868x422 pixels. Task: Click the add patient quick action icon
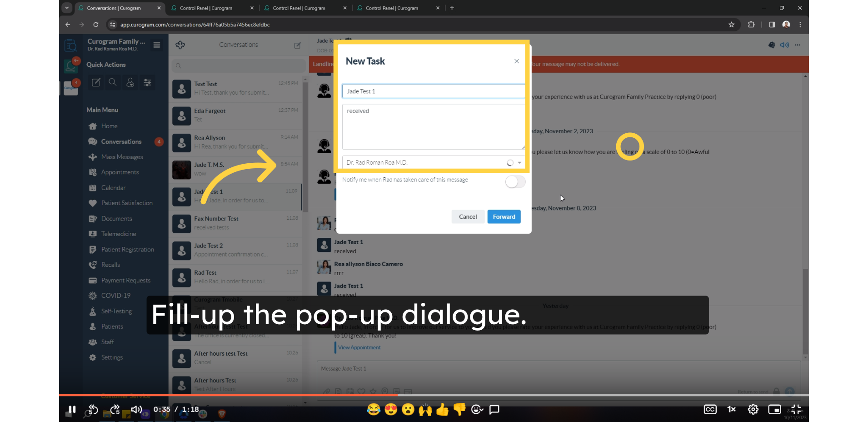click(x=130, y=82)
